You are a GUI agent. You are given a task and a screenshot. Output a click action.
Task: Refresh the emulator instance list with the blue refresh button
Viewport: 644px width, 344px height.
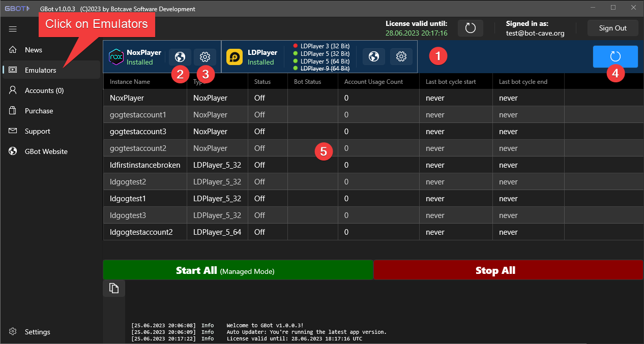click(615, 56)
